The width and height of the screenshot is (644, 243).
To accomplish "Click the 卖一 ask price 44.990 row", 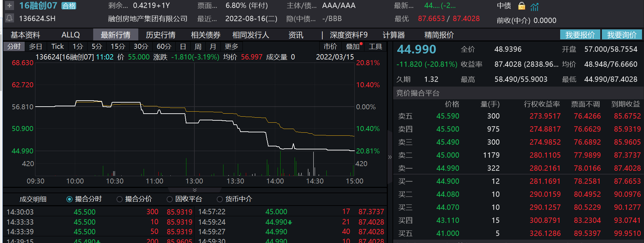I will [x=448, y=168].
